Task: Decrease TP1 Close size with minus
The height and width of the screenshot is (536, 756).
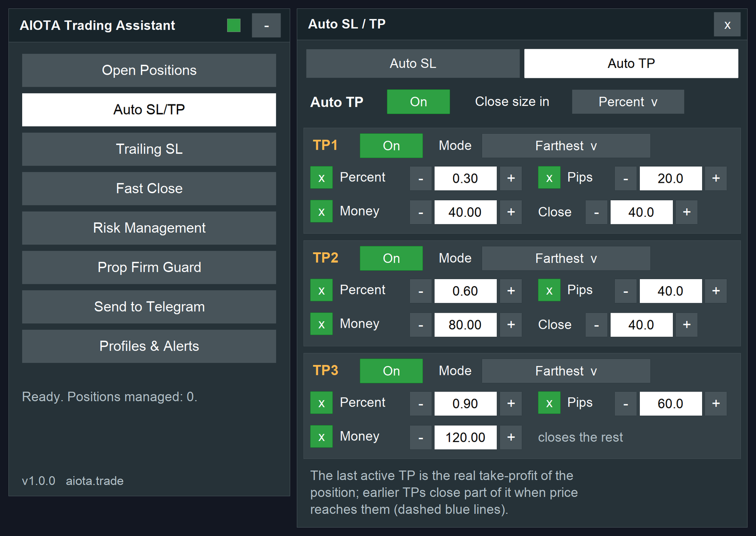Action: (596, 212)
